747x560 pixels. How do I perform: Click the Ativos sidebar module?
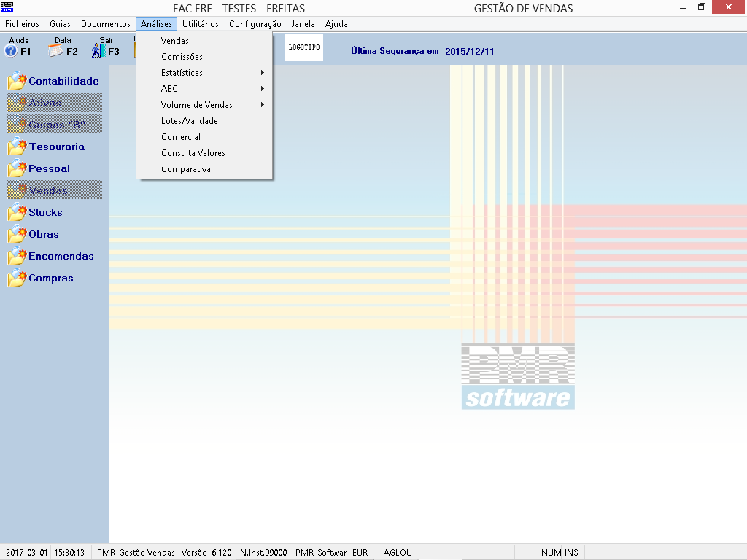55,102
